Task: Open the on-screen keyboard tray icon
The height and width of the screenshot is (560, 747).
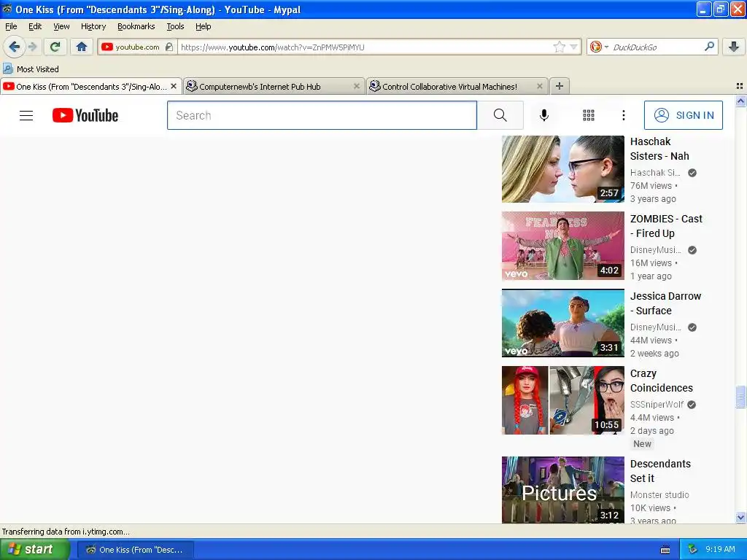Action: [x=665, y=550]
